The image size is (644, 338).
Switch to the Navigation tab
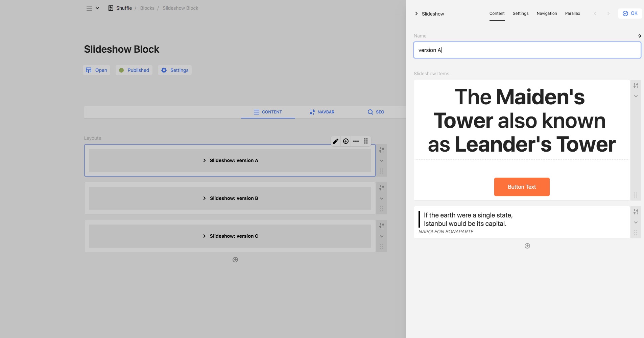tap(547, 14)
